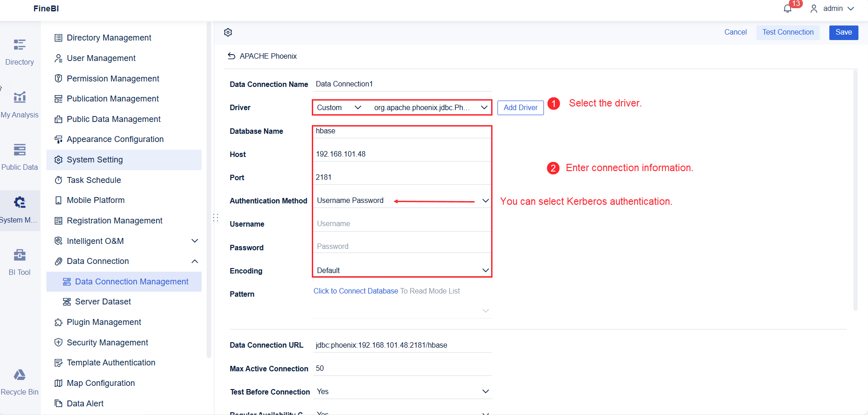Click the Add Driver button

[520, 108]
